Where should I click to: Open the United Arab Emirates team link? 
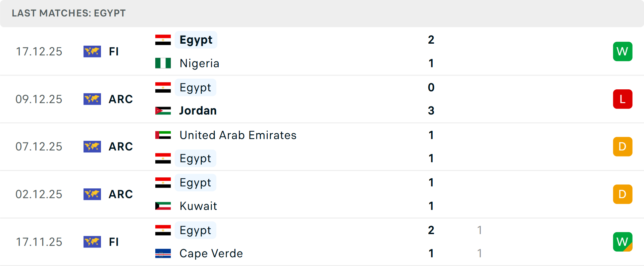coord(238,135)
